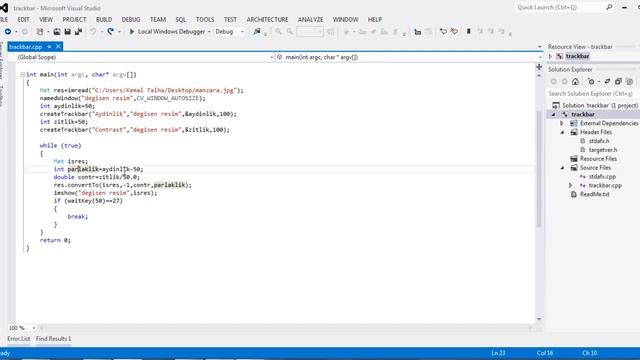Click the Search Solution Explorer field
The height and width of the screenshot is (360, 640).
pos(593,93)
